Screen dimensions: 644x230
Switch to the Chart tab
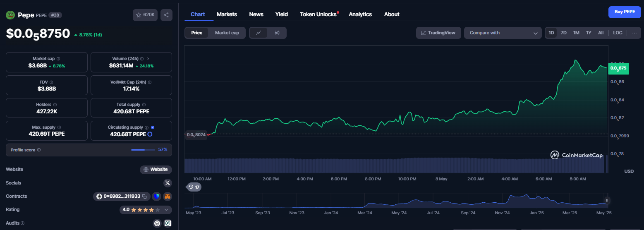click(198, 14)
